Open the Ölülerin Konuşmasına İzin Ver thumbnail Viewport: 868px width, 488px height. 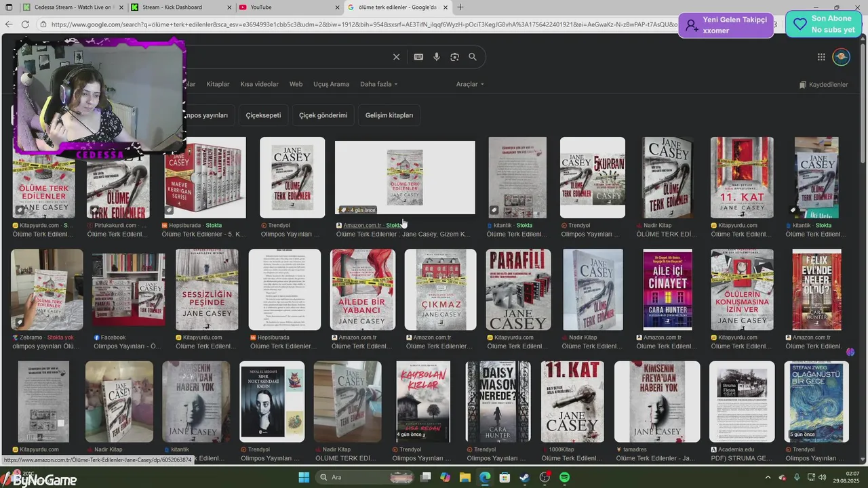click(x=742, y=289)
